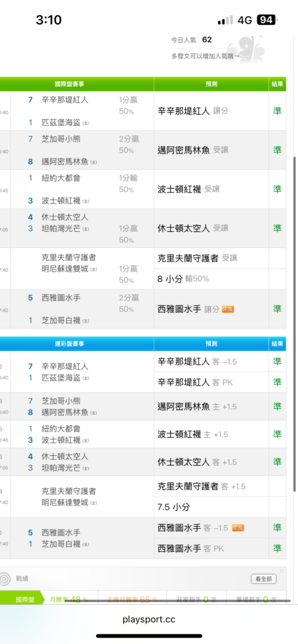Screen dimensions: 298x644
Task: Tap home-team marker beside 芝加哥白襪 in 國際盤賽事
Action: (86, 321)
